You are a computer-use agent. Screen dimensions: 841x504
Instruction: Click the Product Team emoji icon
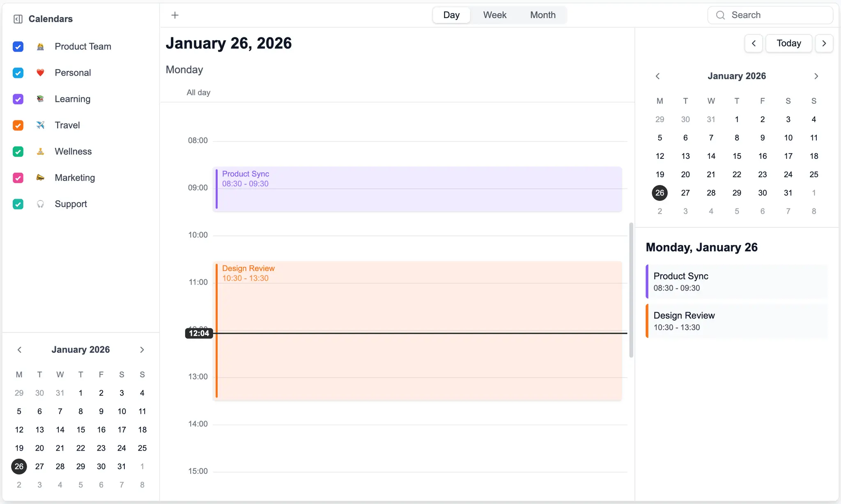[40, 46]
